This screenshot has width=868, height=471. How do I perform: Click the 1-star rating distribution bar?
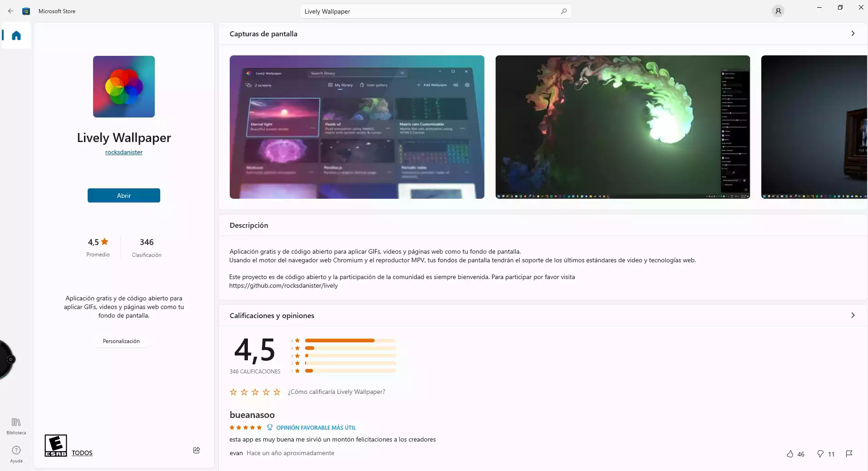(350, 371)
